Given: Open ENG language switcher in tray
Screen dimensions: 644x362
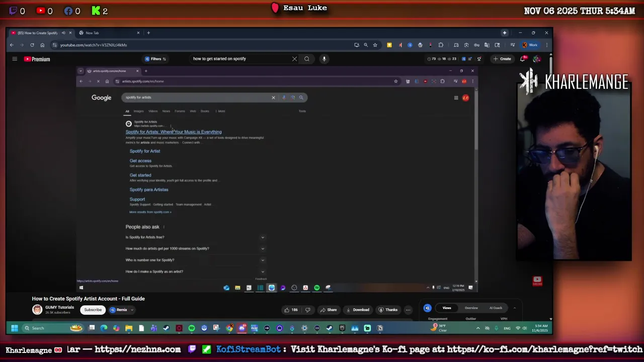Looking at the screenshot, I should tap(507, 328).
